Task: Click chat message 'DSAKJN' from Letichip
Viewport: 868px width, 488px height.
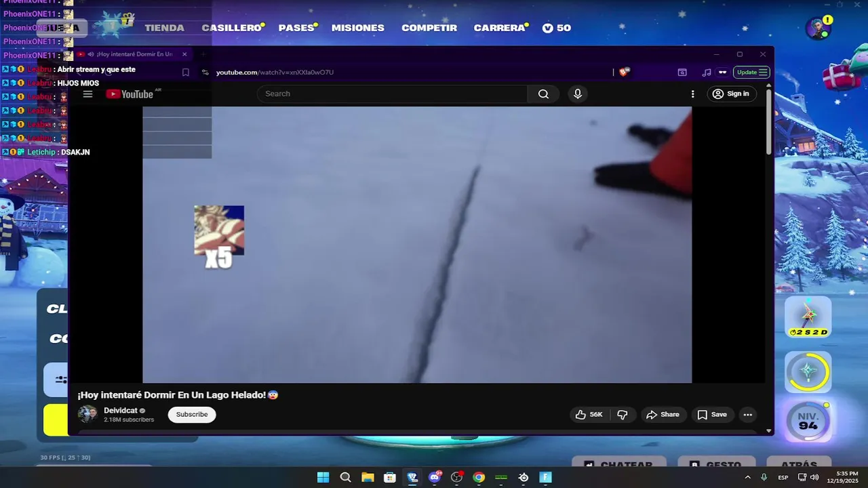Action: pyautogui.click(x=75, y=152)
